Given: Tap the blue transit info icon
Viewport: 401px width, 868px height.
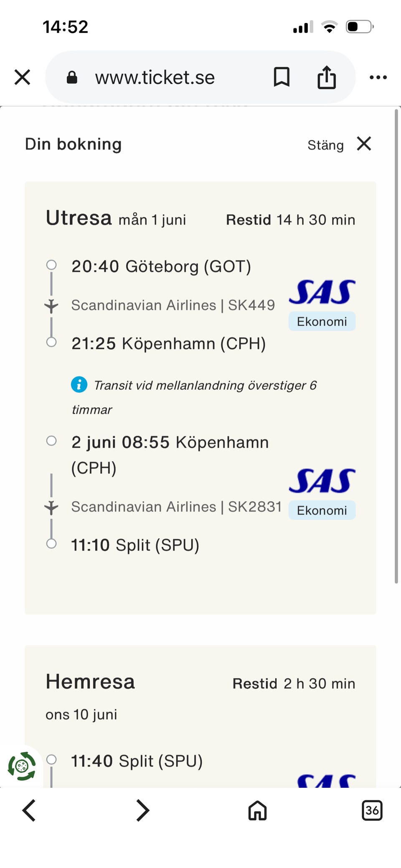Looking at the screenshot, I should [79, 384].
